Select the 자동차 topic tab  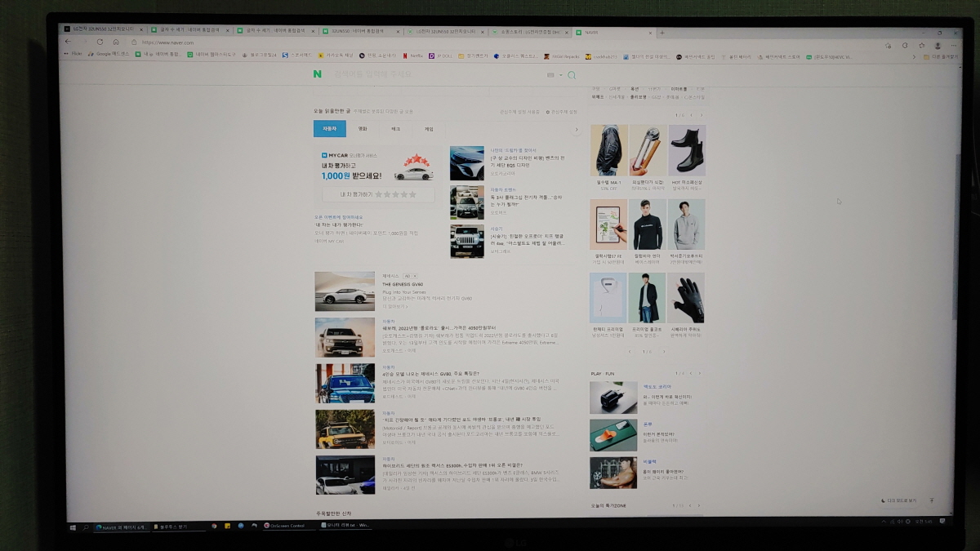(330, 129)
